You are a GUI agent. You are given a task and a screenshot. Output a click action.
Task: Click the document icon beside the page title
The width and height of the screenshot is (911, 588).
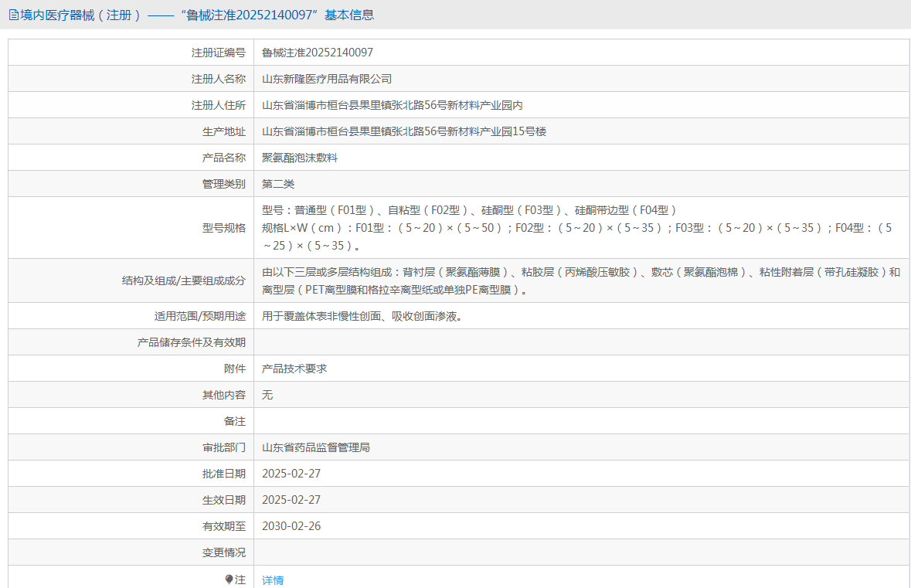13,15
